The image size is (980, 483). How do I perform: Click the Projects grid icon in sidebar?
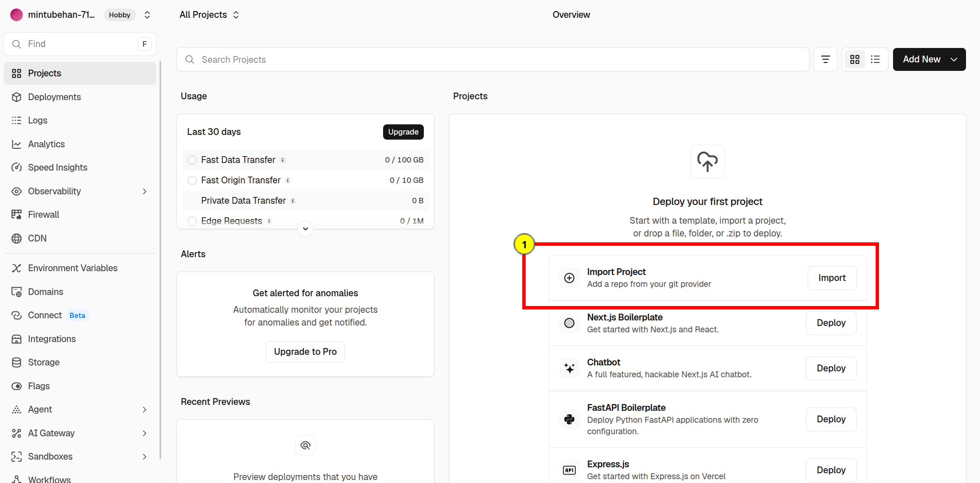[17, 73]
